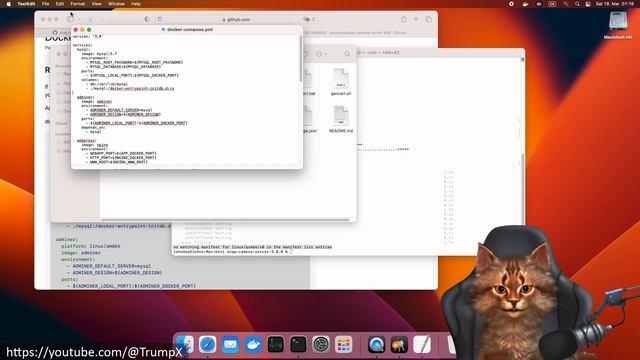
Task: Click 'image: mysql:5.7' line in TextEdit
Action: pyautogui.click(x=99, y=53)
